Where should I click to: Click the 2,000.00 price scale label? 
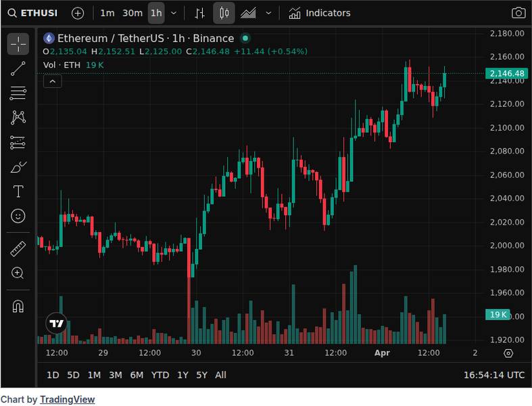(507, 246)
